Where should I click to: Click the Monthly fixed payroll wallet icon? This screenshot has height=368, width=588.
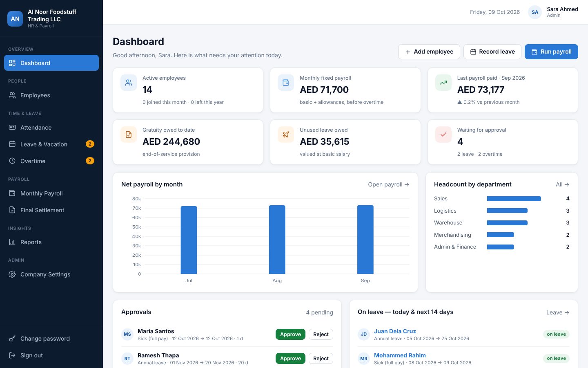[x=286, y=83]
